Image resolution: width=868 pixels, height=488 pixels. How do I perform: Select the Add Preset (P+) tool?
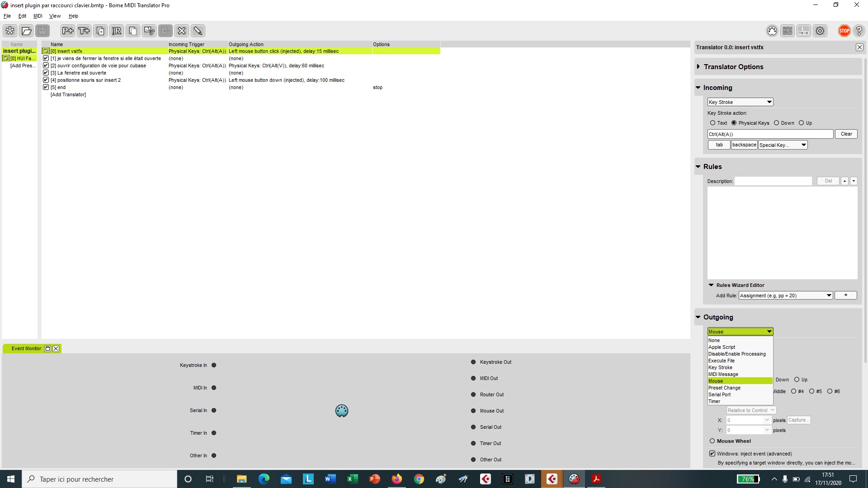[68, 31]
